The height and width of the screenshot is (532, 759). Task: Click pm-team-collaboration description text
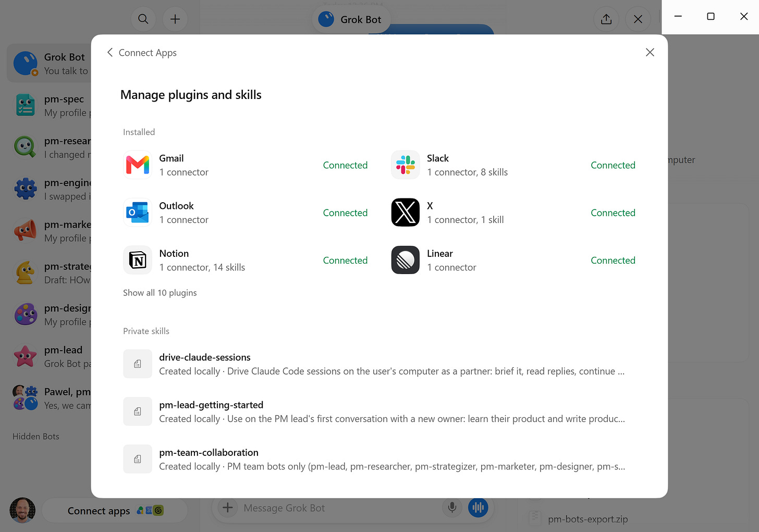click(x=392, y=466)
